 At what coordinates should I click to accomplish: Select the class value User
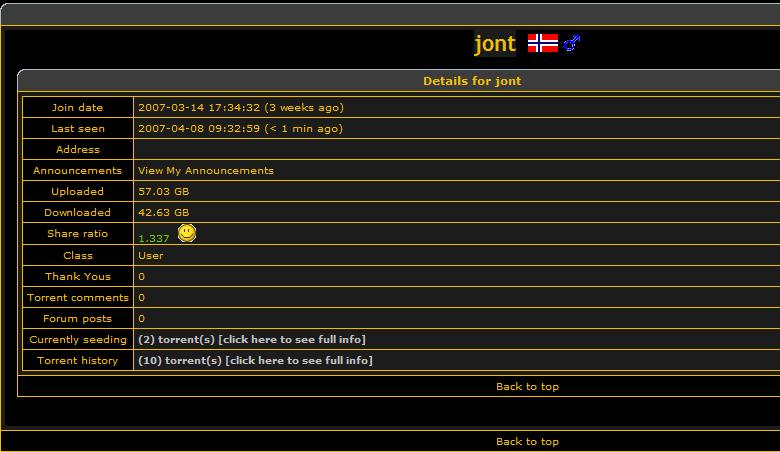[151, 256]
